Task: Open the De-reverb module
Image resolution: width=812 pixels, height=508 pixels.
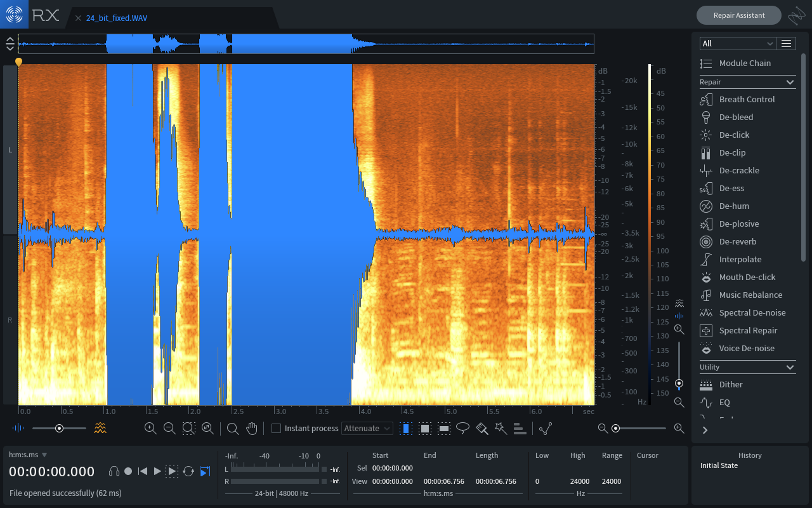Action: 747,241
